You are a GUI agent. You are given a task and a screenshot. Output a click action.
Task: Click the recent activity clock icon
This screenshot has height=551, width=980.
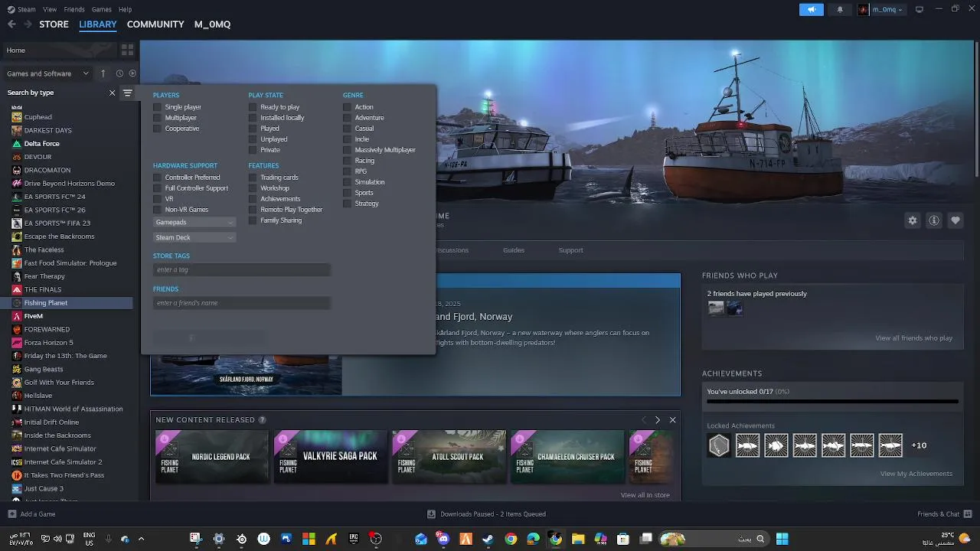pyautogui.click(x=119, y=73)
